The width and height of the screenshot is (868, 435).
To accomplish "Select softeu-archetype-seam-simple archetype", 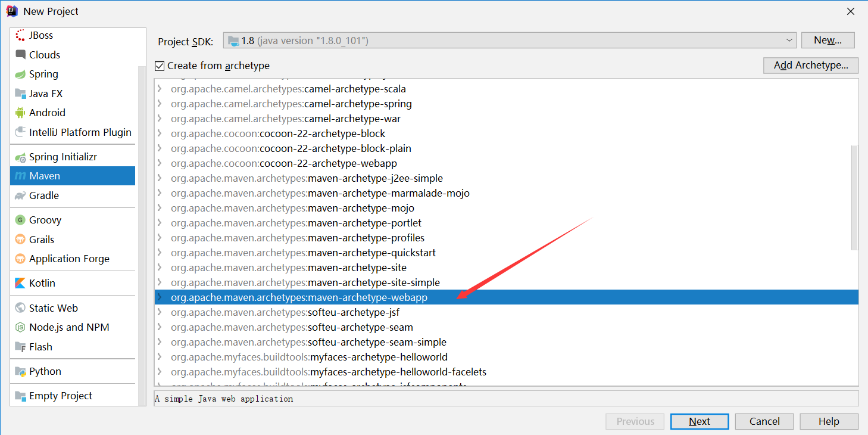I will pyautogui.click(x=507, y=342).
